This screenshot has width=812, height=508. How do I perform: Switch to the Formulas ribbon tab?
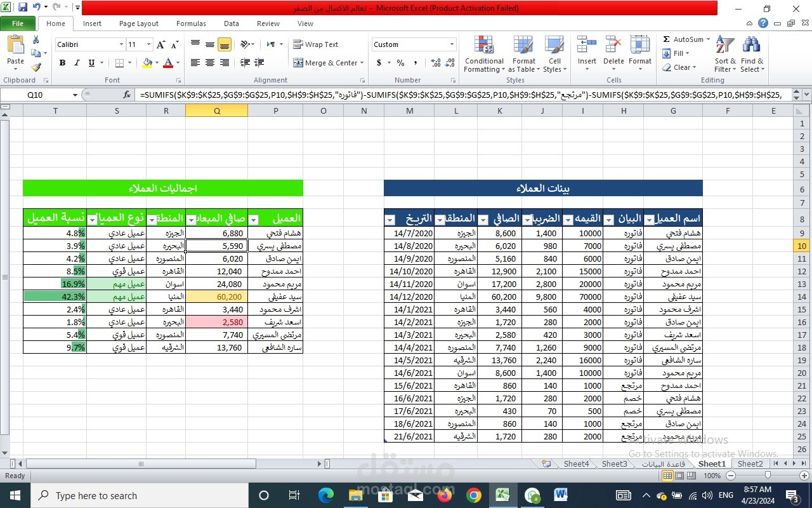(191, 23)
